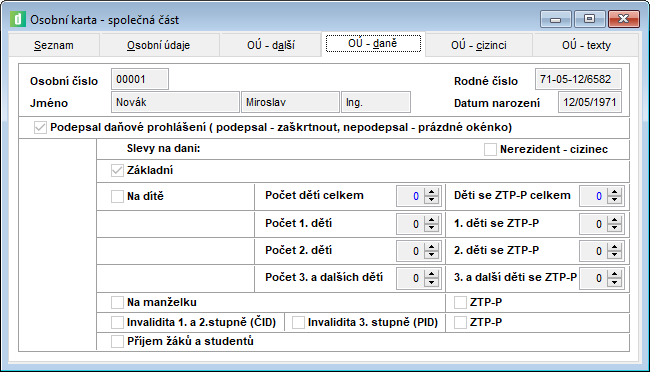The height and width of the screenshot is (372, 650).
Task: Increase Počet 1. dětí with up arrow
Action: [432, 220]
